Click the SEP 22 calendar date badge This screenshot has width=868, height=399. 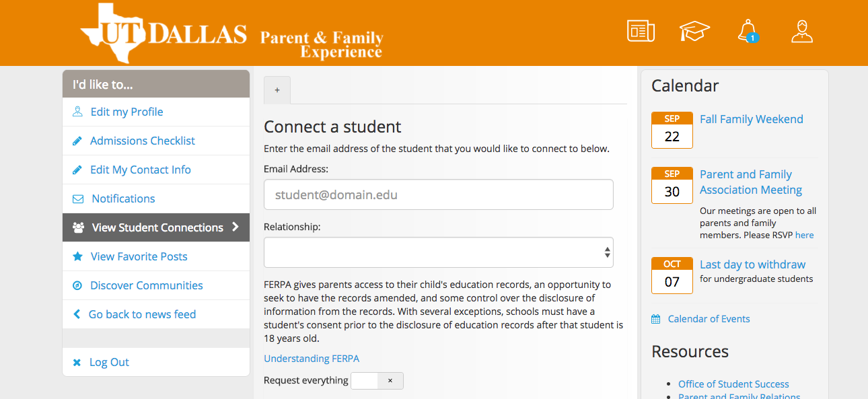[672, 130]
